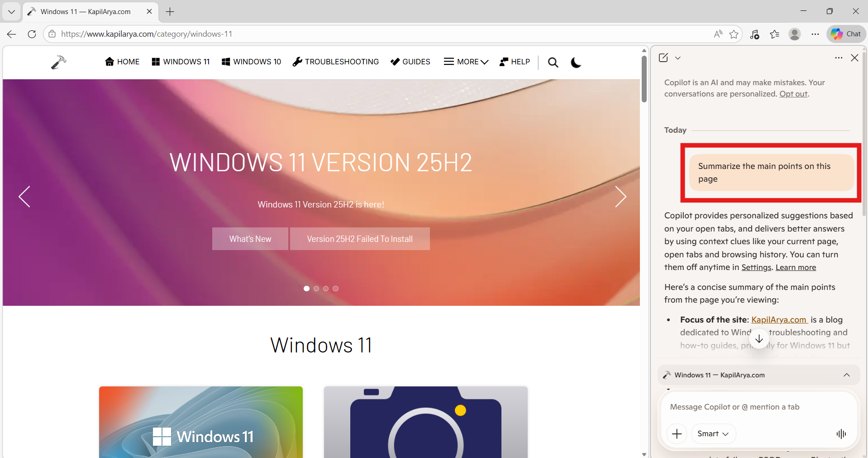Click the voice input icon in Copilot
Screen dimensions: 868x458
point(841,434)
